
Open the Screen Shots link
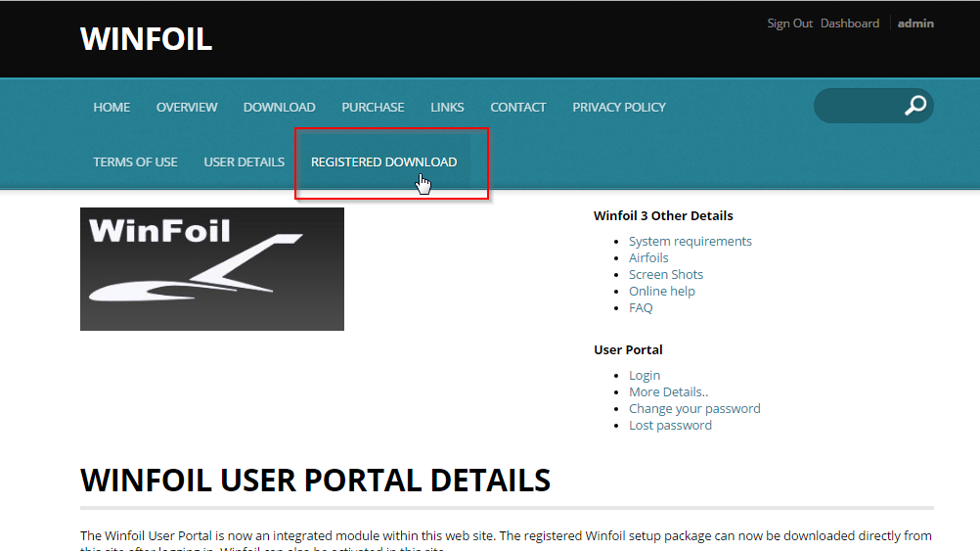[x=666, y=275]
